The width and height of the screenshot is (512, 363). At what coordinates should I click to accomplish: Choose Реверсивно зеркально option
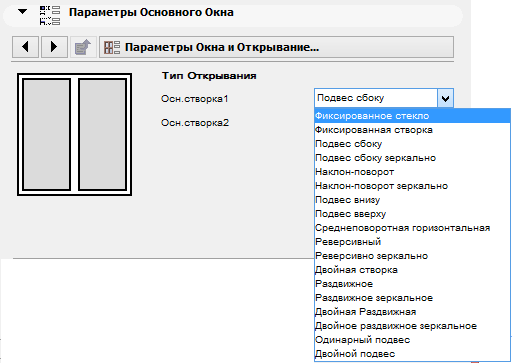click(412, 256)
